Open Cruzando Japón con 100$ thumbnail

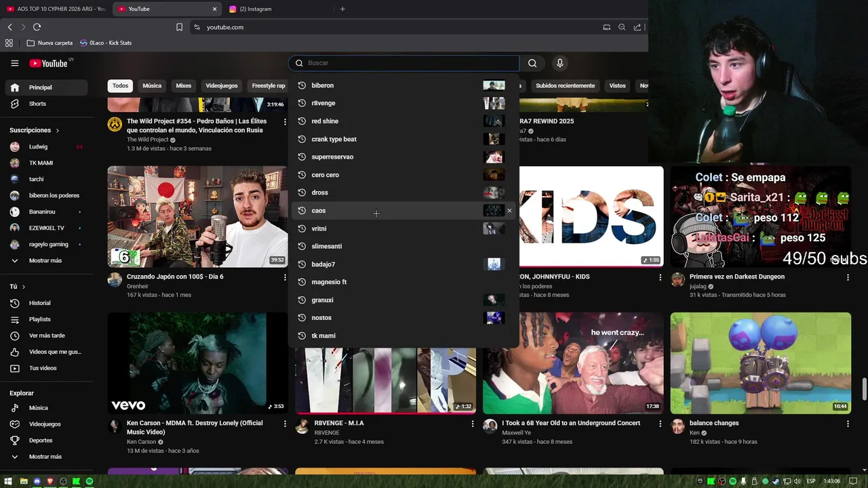pyautogui.click(x=197, y=217)
